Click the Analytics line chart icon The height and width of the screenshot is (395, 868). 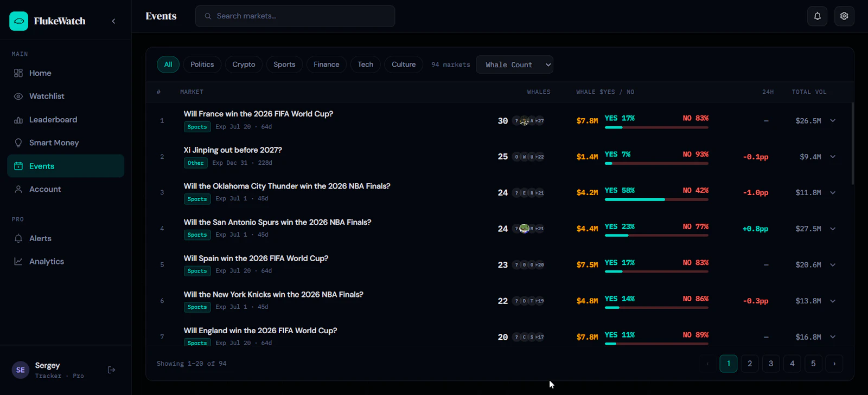click(x=18, y=262)
